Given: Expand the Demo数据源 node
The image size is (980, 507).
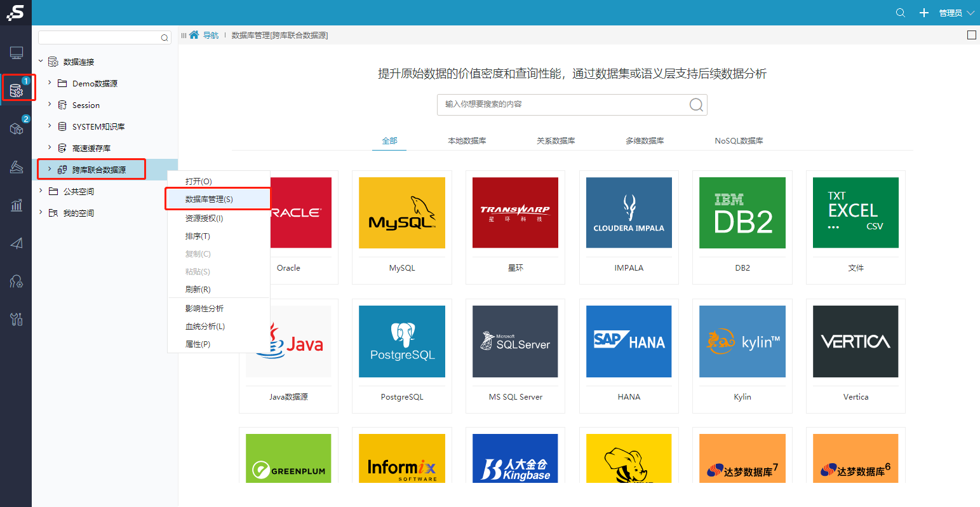Looking at the screenshot, I should tap(50, 83).
